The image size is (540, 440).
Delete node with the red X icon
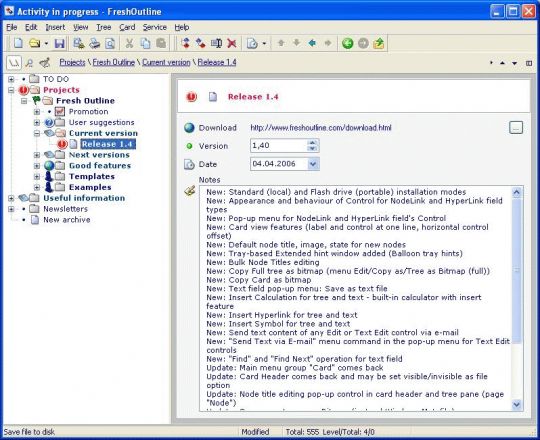tap(232, 43)
